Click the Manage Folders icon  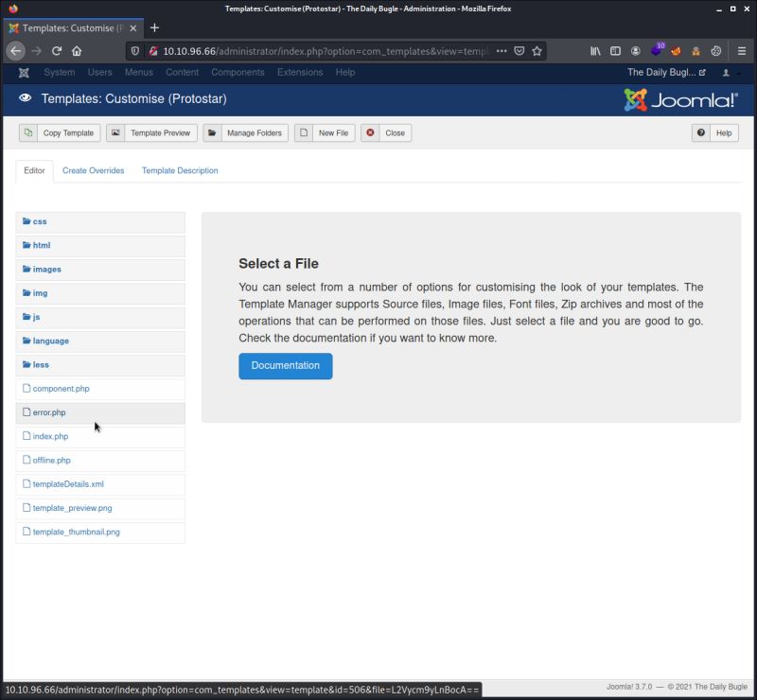(x=215, y=132)
